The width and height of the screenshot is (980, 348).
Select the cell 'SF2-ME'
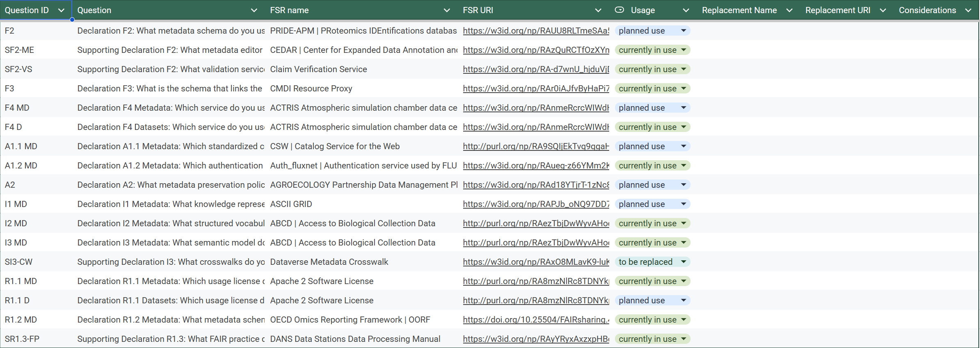(x=36, y=50)
